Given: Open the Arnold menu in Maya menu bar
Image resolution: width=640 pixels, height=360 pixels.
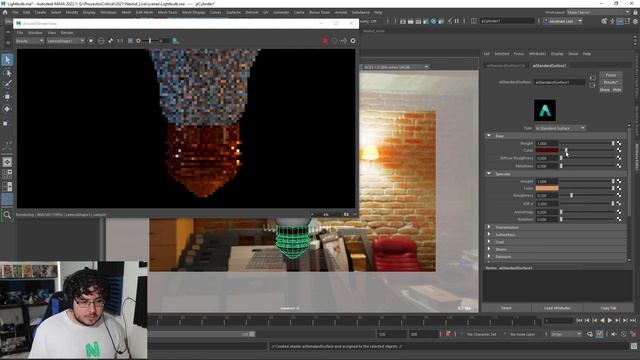Looking at the screenshot, I should 340,13.
